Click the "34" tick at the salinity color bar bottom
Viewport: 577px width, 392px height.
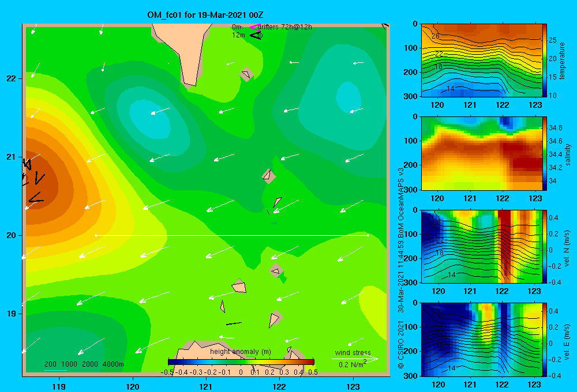pos(552,181)
